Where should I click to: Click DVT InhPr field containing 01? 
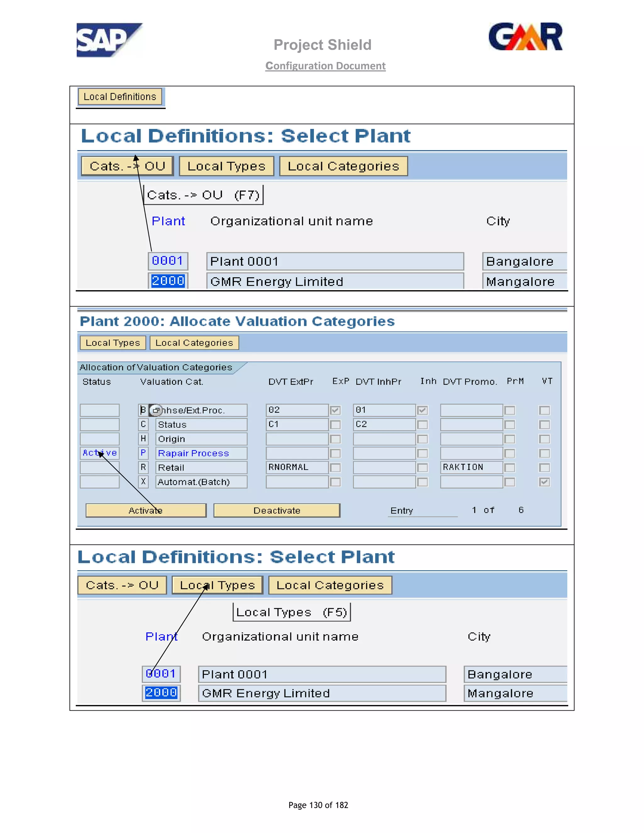click(x=384, y=410)
